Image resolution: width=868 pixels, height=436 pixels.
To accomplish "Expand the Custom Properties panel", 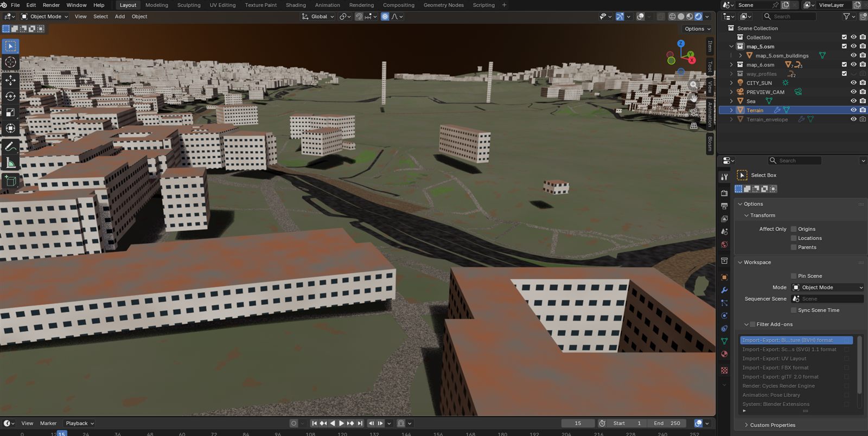I will point(773,425).
